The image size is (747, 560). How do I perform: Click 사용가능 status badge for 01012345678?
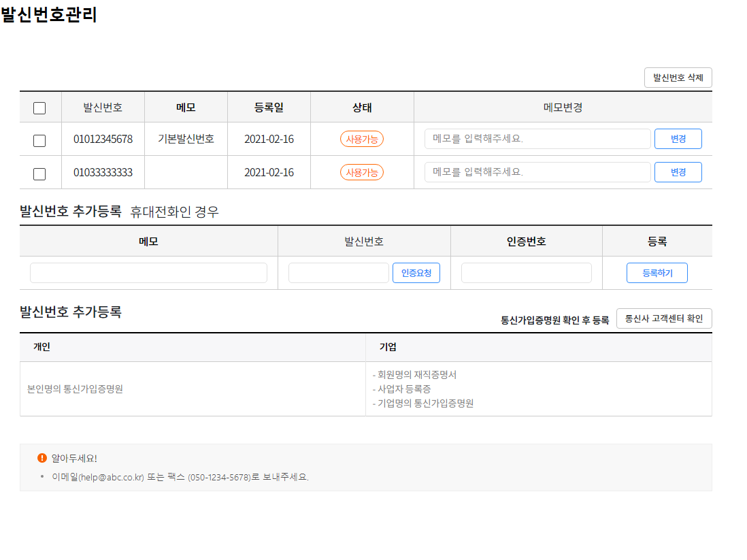pyautogui.click(x=361, y=139)
